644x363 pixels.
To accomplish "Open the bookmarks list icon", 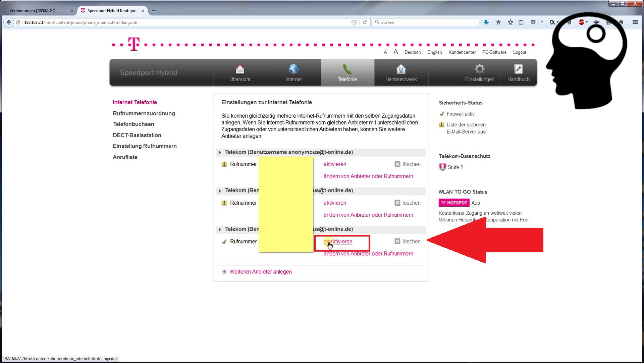I will [x=521, y=22].
